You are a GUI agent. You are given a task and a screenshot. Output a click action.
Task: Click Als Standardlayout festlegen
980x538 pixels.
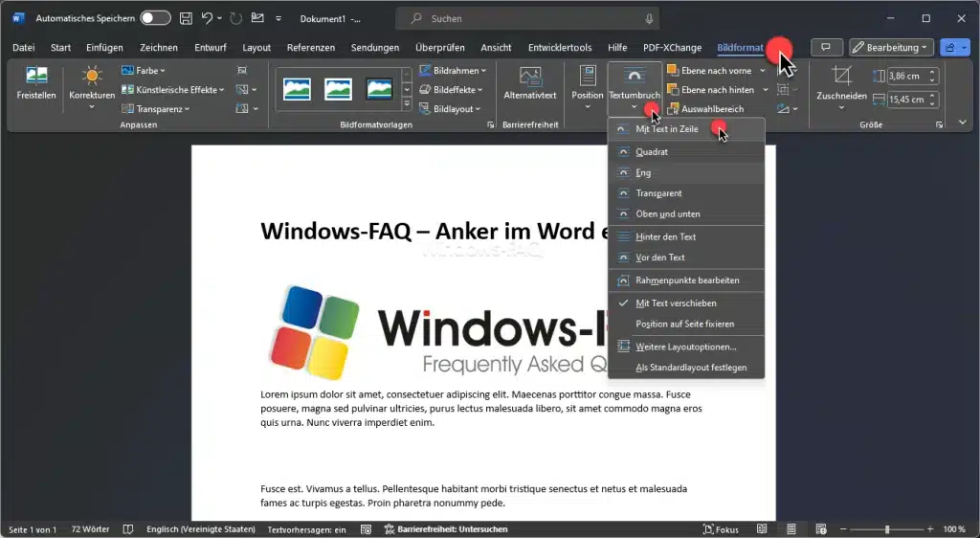click(x=686, y=368)
